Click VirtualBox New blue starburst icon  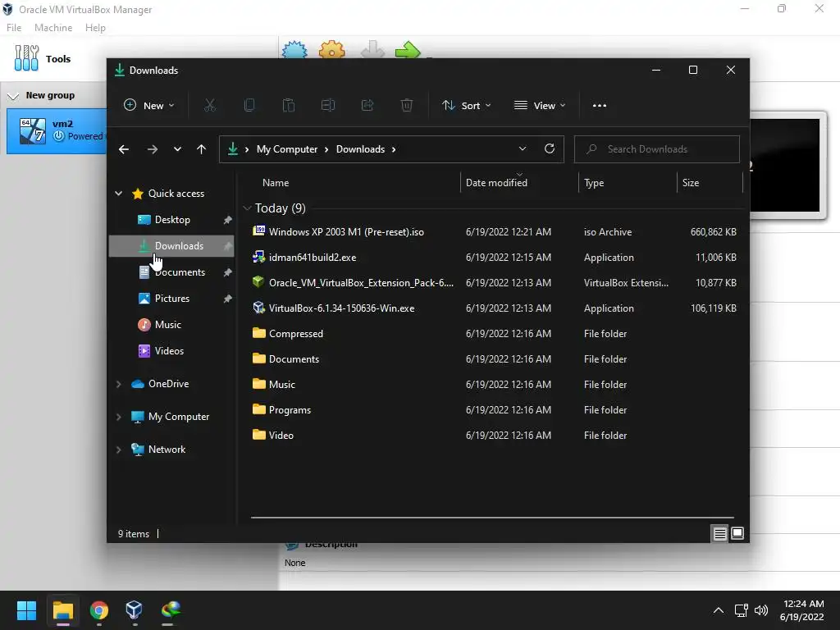pos(294,50)
